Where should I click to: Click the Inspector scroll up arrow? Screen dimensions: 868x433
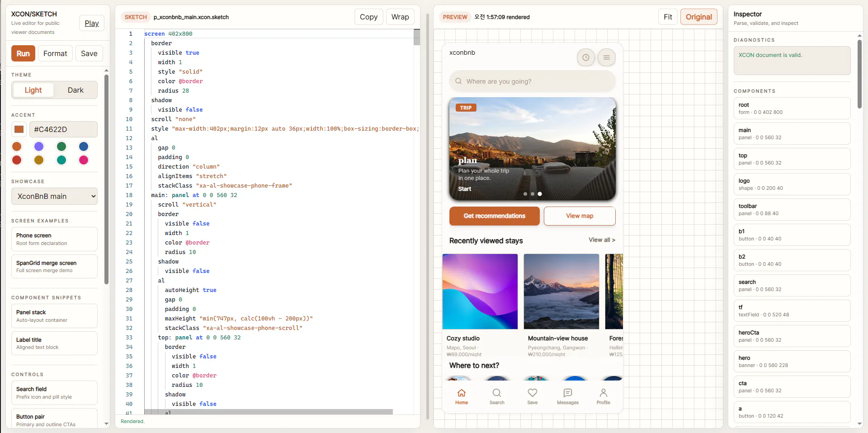[x=859, y=36]
